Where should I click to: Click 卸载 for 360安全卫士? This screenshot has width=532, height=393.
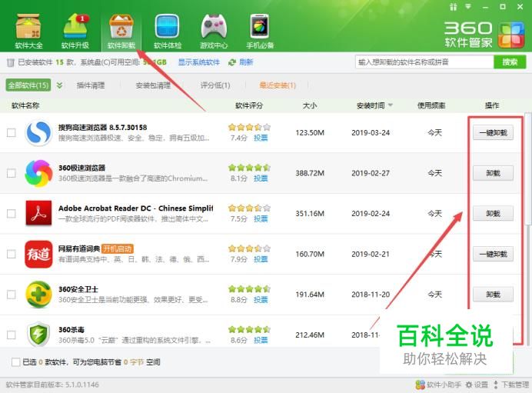click(x=493, y=295)
